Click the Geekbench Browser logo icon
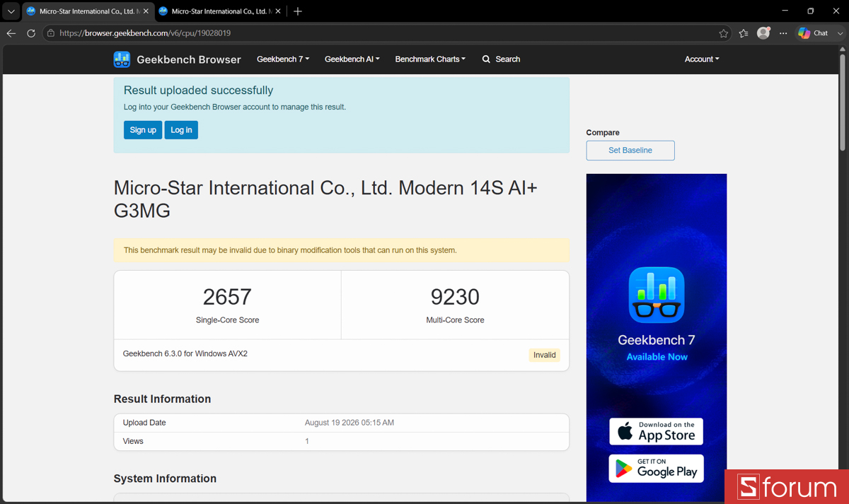The image size is (849, 504). [122, 59]
